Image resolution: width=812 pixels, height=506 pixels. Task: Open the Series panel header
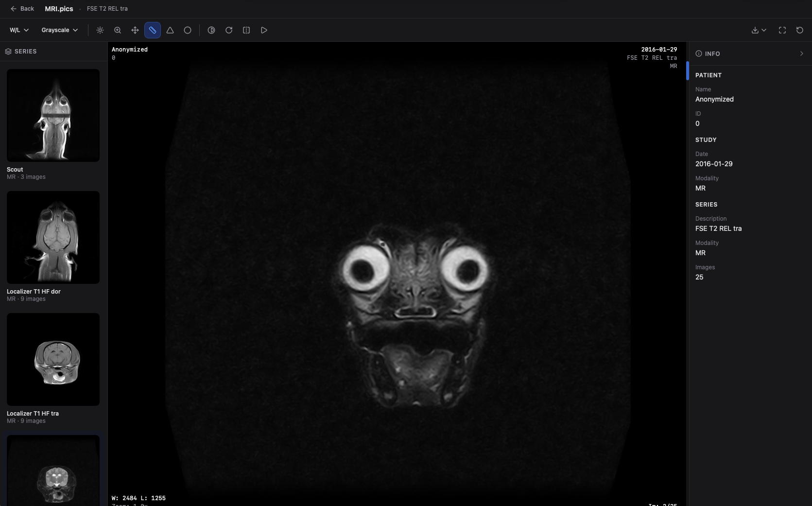(22, 51)
